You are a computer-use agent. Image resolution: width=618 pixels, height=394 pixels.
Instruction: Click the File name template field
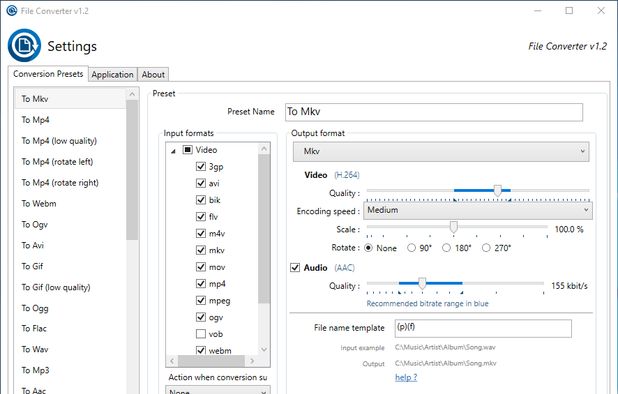point(483,328)
